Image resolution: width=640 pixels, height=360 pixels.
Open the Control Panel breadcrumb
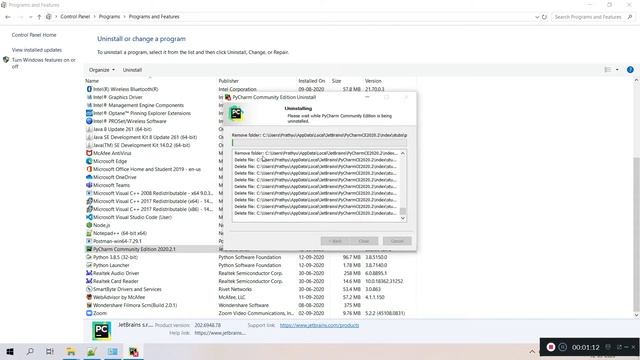75,17
